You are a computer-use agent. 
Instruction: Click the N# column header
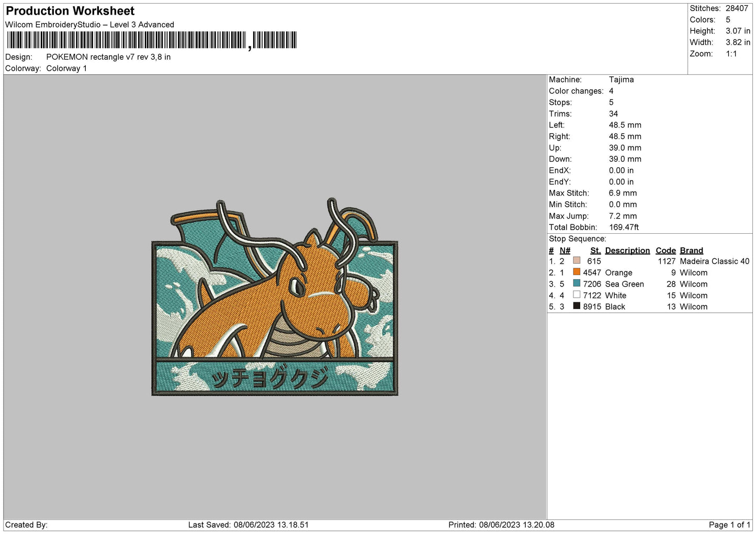click(565, 251)
